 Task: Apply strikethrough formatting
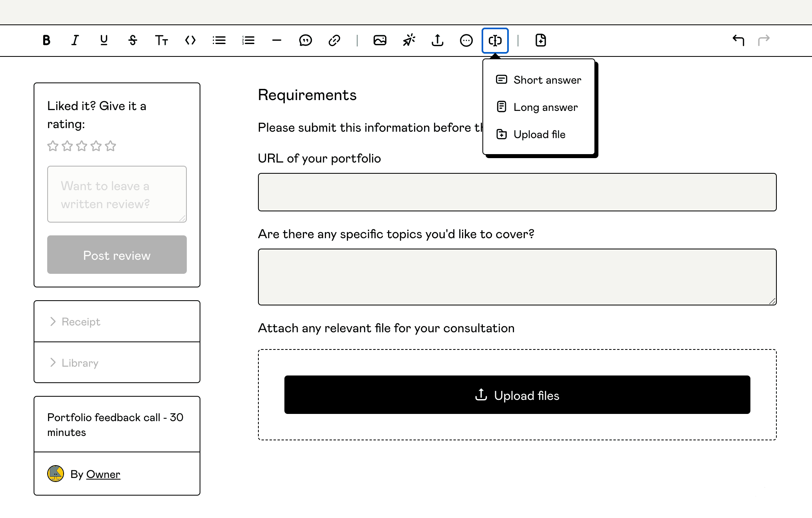133,40
